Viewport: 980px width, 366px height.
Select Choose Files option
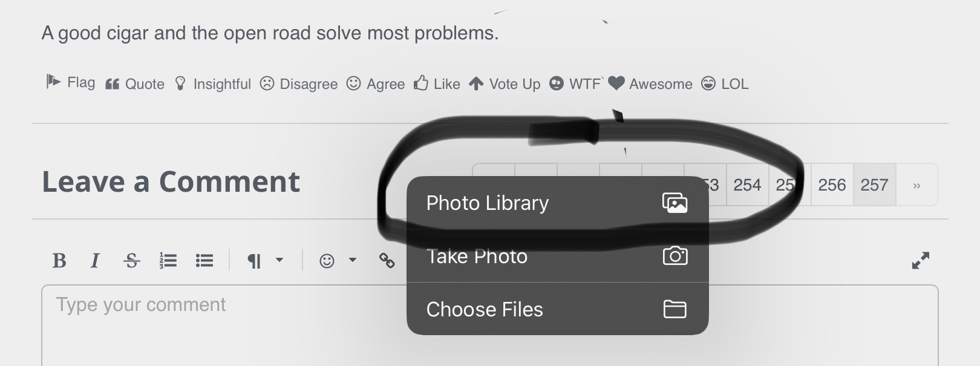[x=557, y=309]
